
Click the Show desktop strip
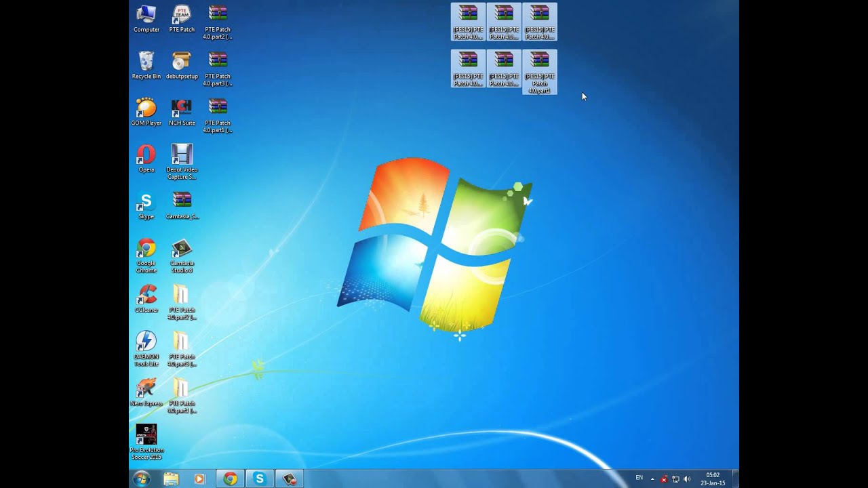[735, 479]
